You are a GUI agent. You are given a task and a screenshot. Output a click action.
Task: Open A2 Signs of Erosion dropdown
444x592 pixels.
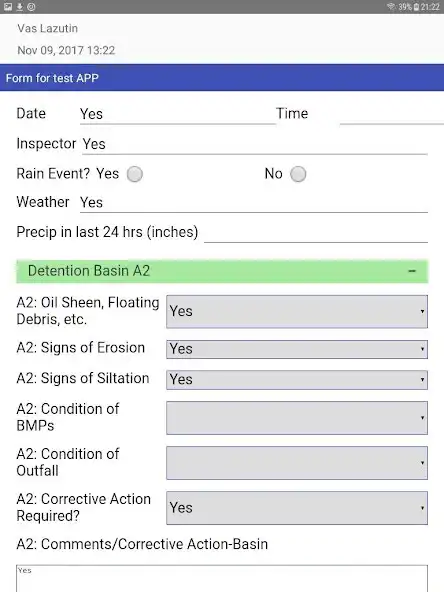coord(297,349)
